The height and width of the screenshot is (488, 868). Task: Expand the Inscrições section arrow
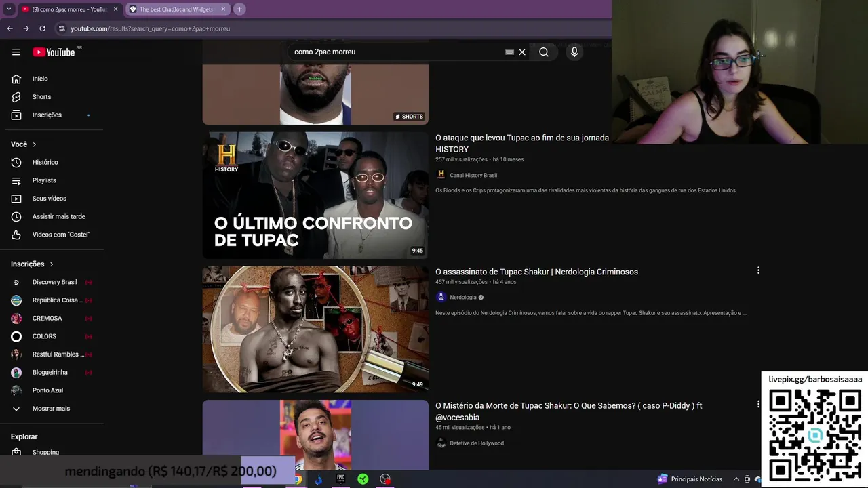click(51, 264)
